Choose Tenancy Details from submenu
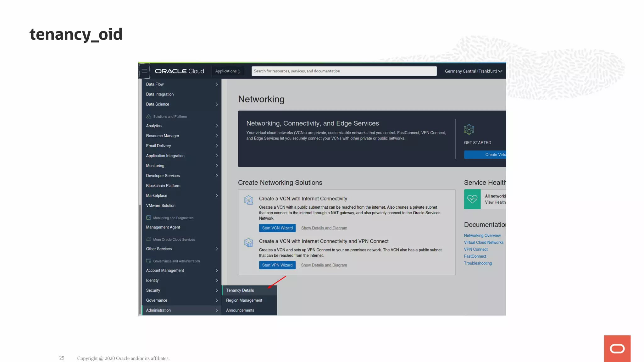The image size is (644, 362). tap(249, 290)
